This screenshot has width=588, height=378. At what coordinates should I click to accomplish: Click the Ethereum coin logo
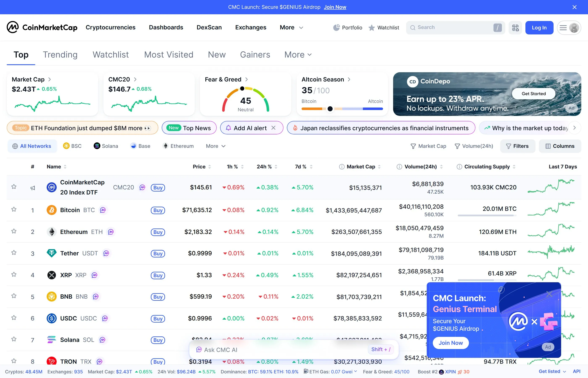pos(51,232)
